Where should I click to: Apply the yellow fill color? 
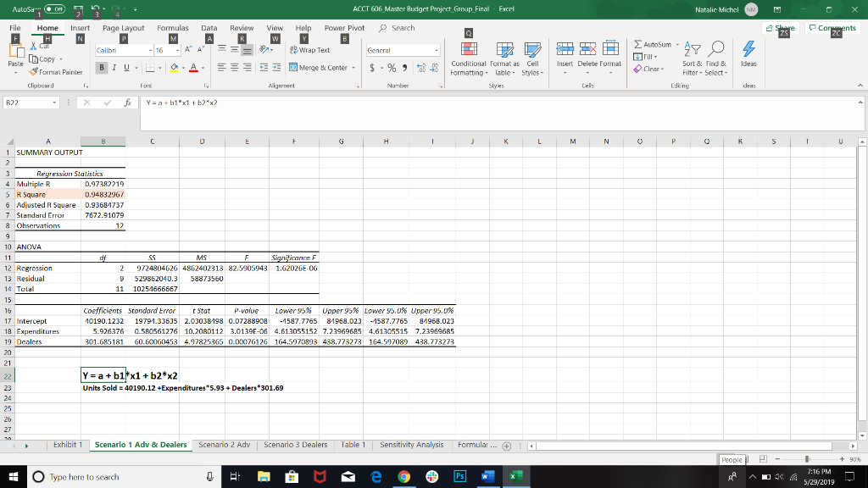174,68
